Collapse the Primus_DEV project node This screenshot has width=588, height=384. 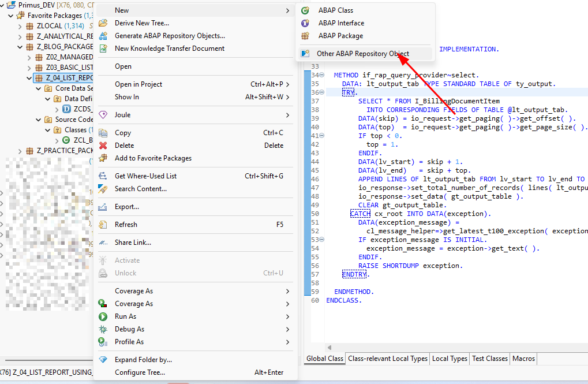[x=2, y=5]
